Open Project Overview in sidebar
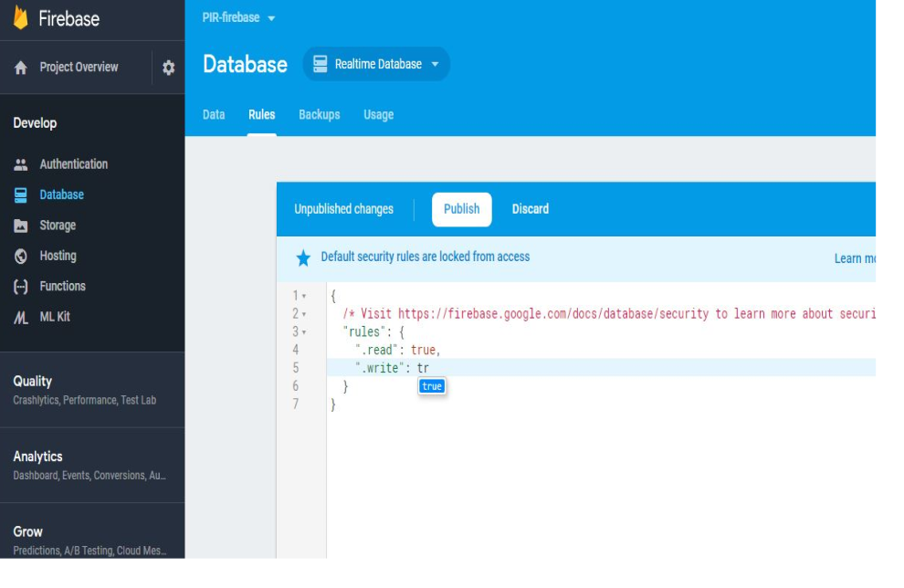The width and height of the screenshot is (904, 588). pyautogui.click(x=79, y=68)
